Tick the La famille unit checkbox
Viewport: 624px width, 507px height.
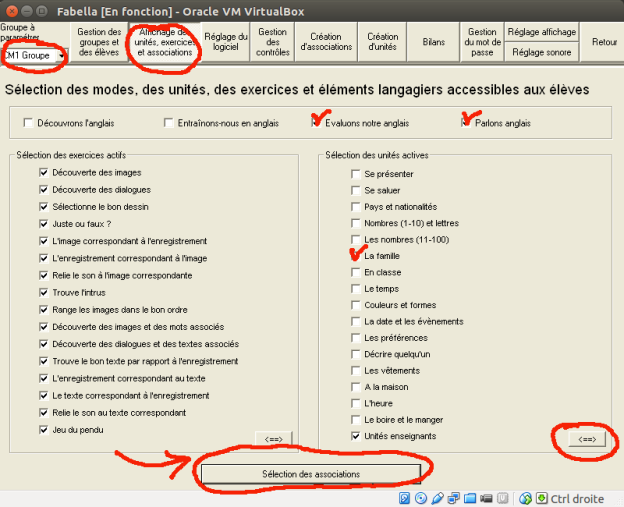click(x=356, y=255)
